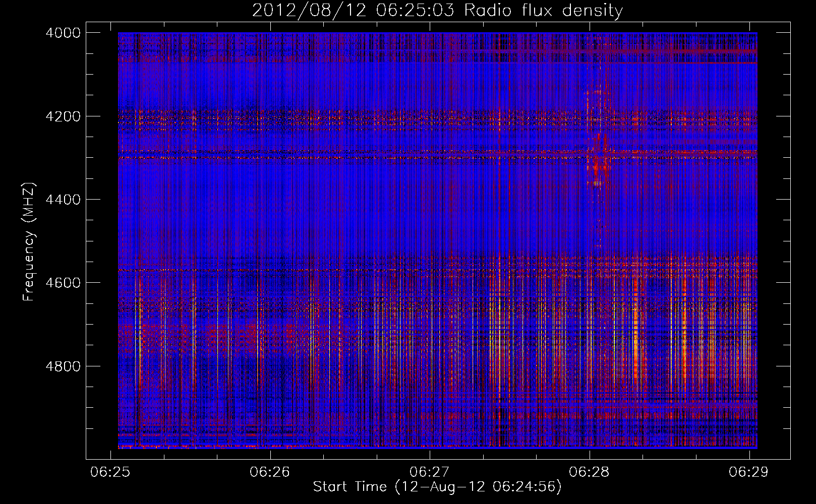Click the "Start Time (12-Aug-12 06:24:56)" label
Image resolution: width=816 pixels, height=504 pixels.
pos(437,487)
